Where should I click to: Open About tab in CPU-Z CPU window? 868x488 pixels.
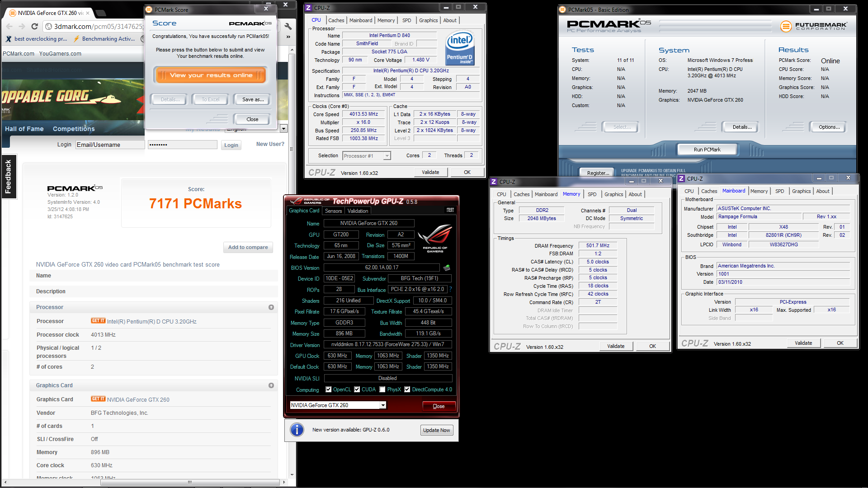(x=449, y=20)
